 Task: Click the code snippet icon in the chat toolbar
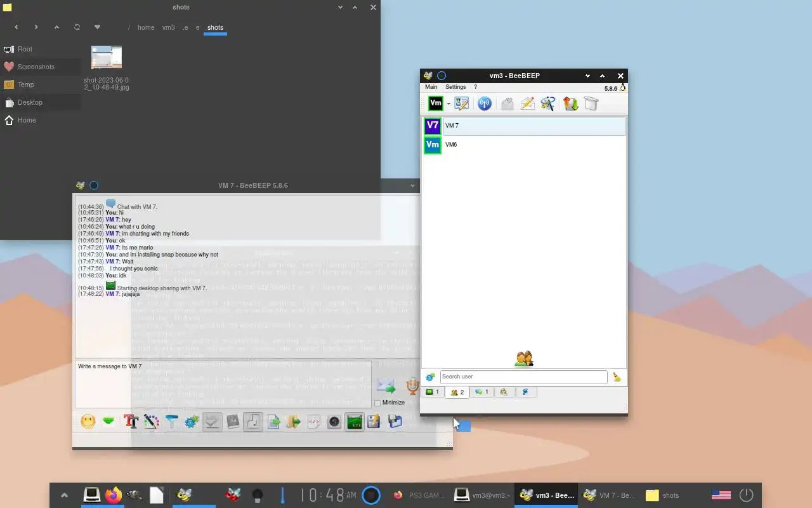tap(313, 422)
